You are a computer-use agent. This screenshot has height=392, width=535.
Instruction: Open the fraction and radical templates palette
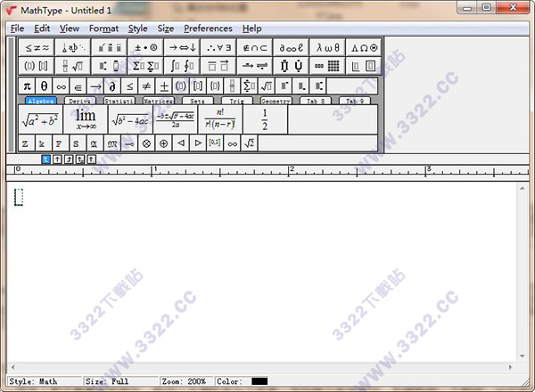click(x=73, y=66)
